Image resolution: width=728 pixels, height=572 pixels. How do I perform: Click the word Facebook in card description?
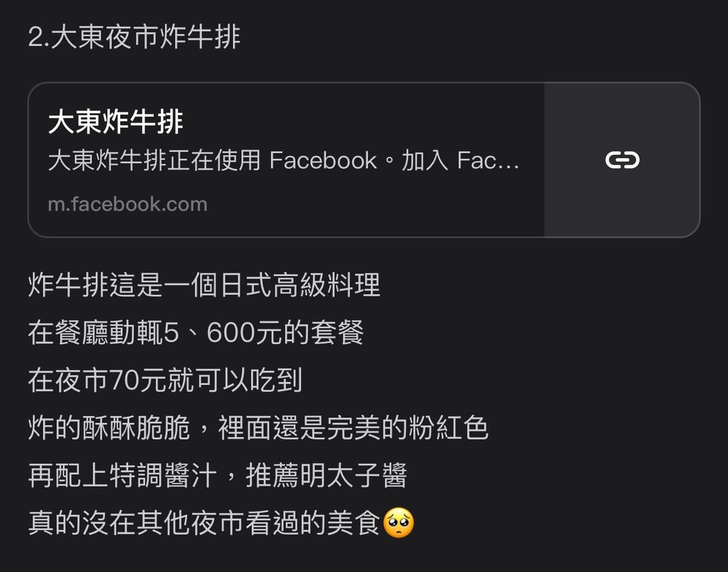click(x=323, y=161)
